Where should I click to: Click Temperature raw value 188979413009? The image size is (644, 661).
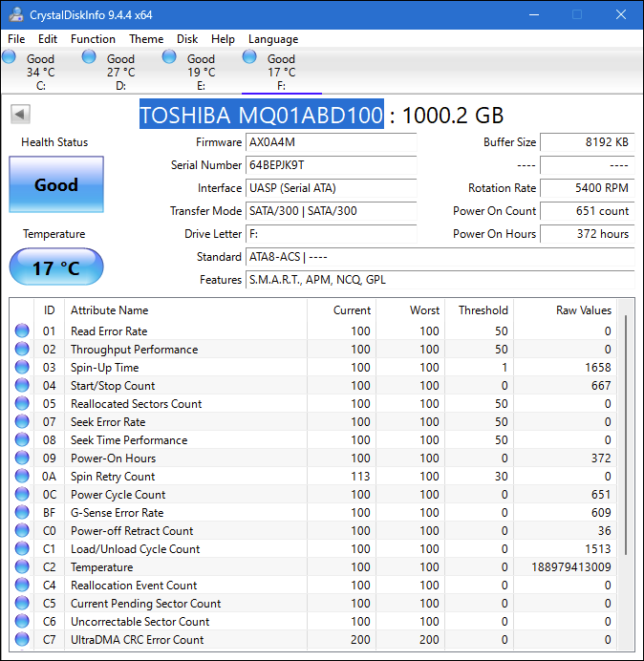(x=571, y=567)
